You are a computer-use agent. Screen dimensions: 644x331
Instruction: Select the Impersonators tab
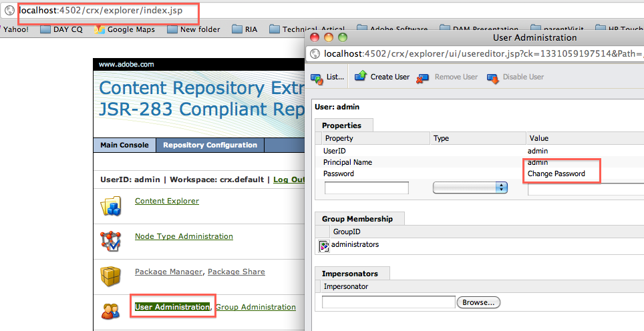[x=352, y=273]
